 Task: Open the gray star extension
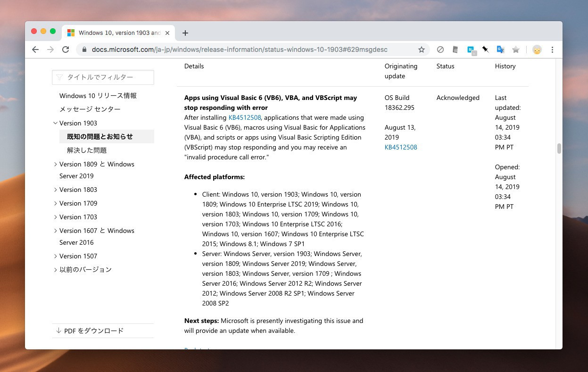(516, 50)
